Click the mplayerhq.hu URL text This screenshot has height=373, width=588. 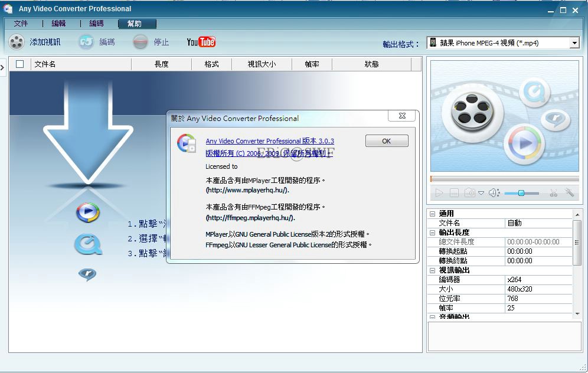tap(247, 190)
